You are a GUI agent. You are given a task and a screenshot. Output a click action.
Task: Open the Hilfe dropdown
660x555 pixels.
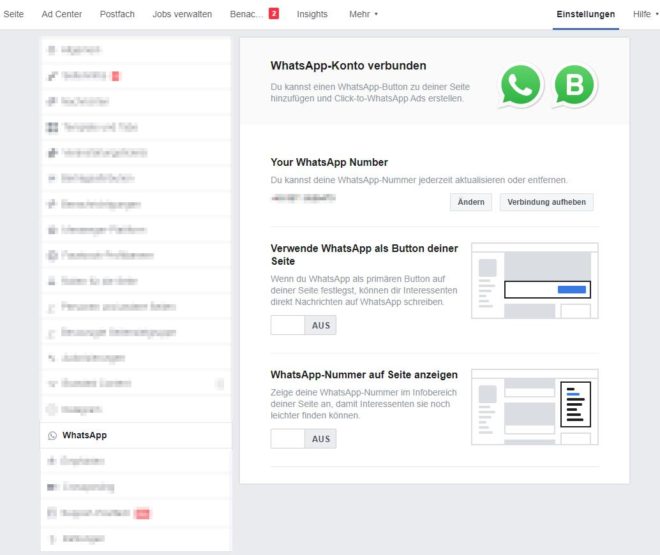pyautogui.click(x=645, y=14)
